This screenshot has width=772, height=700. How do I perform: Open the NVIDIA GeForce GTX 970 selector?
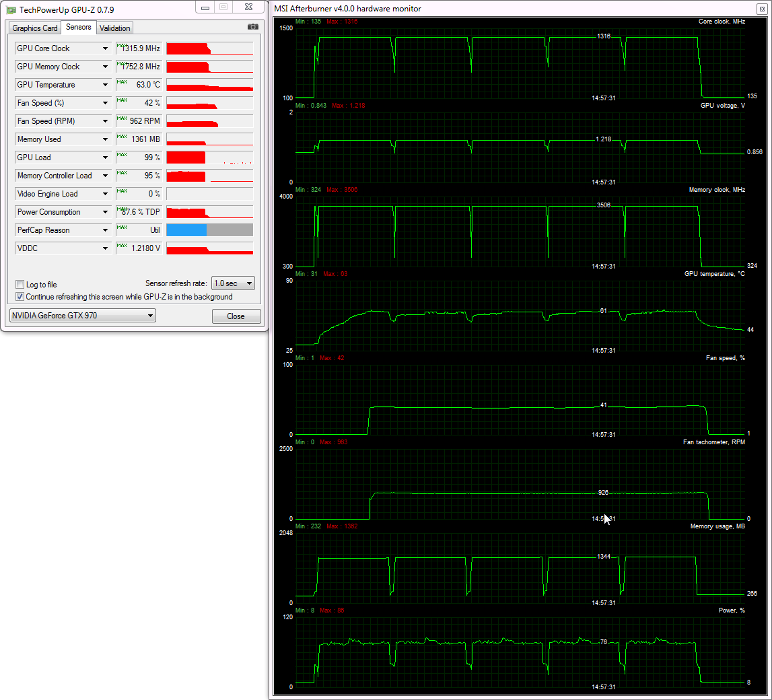(x=83, y=316)
